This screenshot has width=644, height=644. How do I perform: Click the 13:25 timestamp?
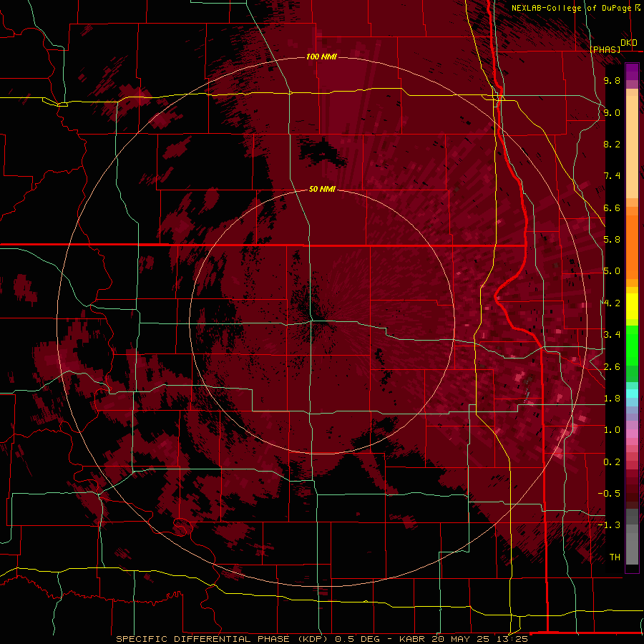(x=513, y=639)
